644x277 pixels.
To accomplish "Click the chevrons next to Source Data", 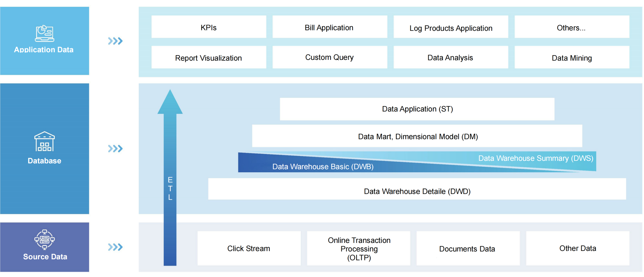I will [115, 247].
